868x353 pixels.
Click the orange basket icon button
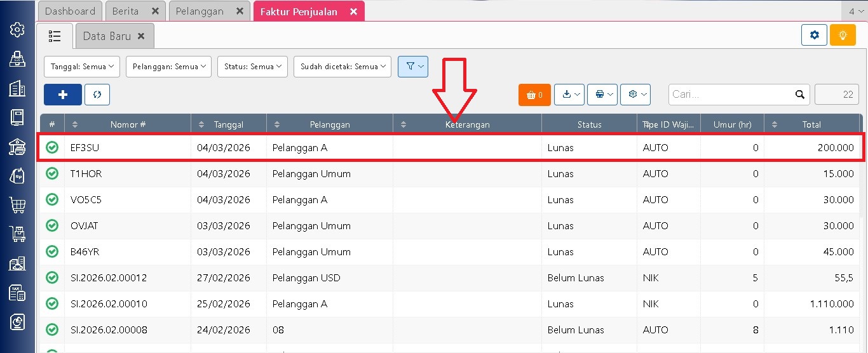[534, 95]
